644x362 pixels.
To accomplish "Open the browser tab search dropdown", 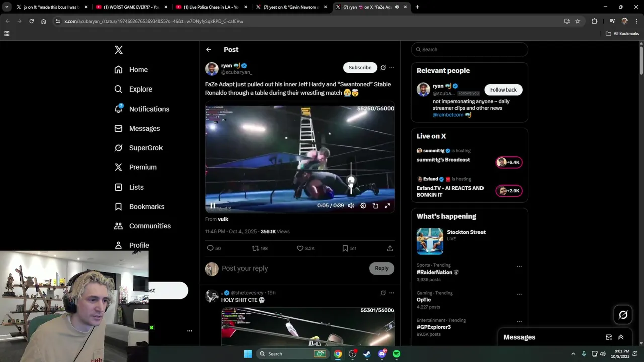I will (x=7, y=7).
